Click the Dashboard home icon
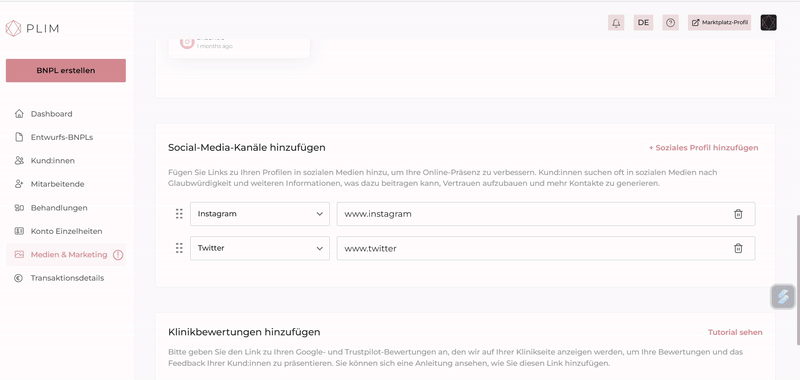This screenshot has width=800, height=380. click(19, 114)
